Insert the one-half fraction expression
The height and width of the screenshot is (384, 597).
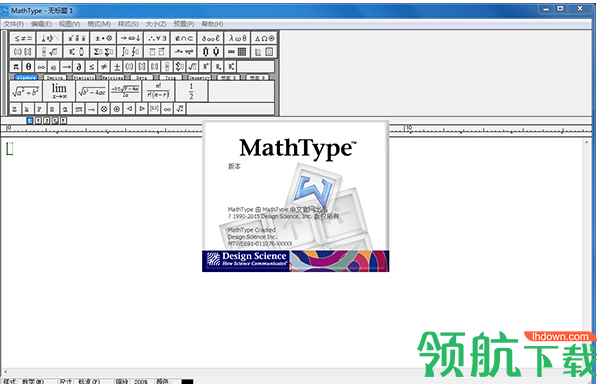pyautogui.click(x=191, y=91)
